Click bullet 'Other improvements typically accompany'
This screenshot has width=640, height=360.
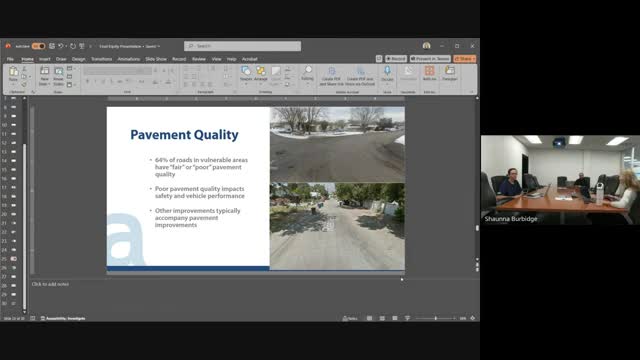(x=198, y=218)
